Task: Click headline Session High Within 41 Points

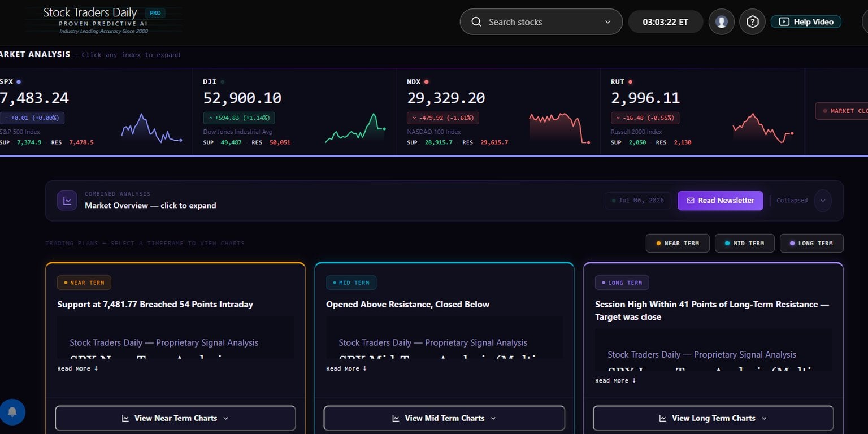Action: [x=712, y=311]
